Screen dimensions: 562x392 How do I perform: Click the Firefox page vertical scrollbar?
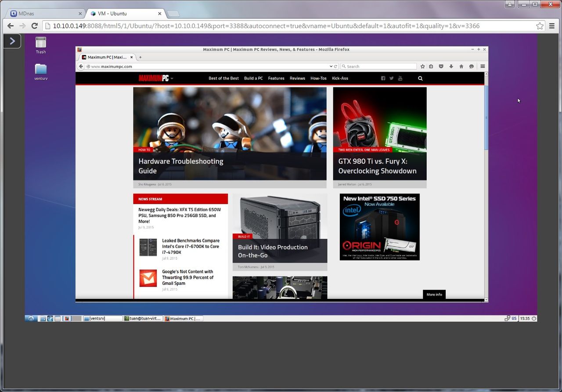[x=486, y=117]
